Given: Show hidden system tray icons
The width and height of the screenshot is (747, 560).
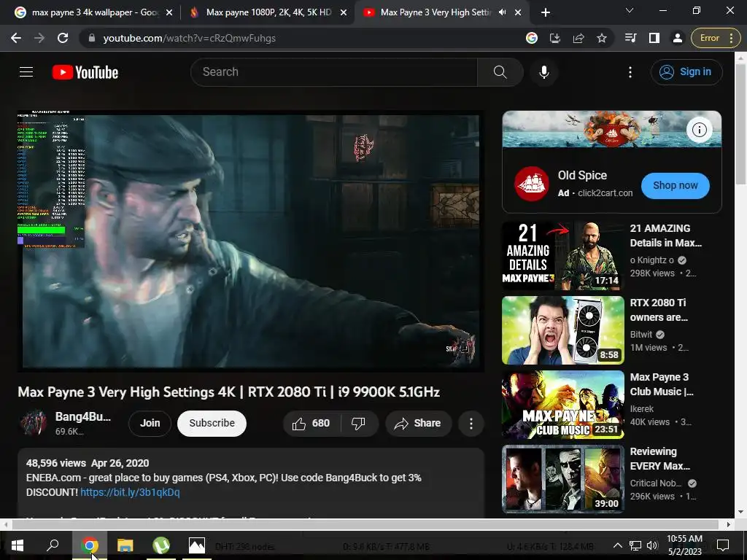Looking at the screenshot, I should coord(617,545).
